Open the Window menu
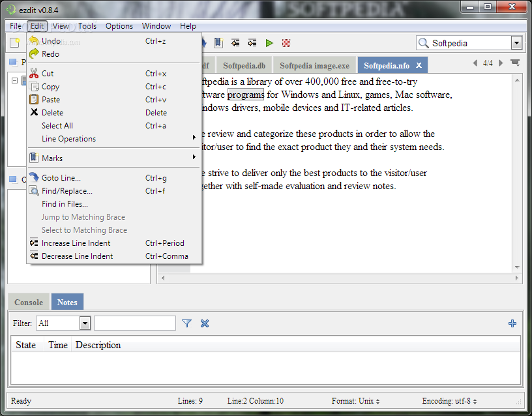 click(x=156, y=26)
